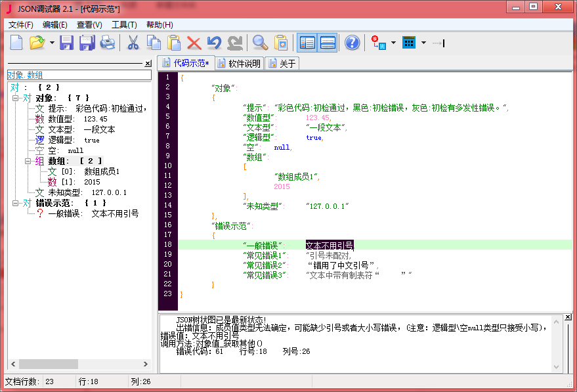
Task: Select the [0] 数组成员1 tree item
Action: (83, 171)
